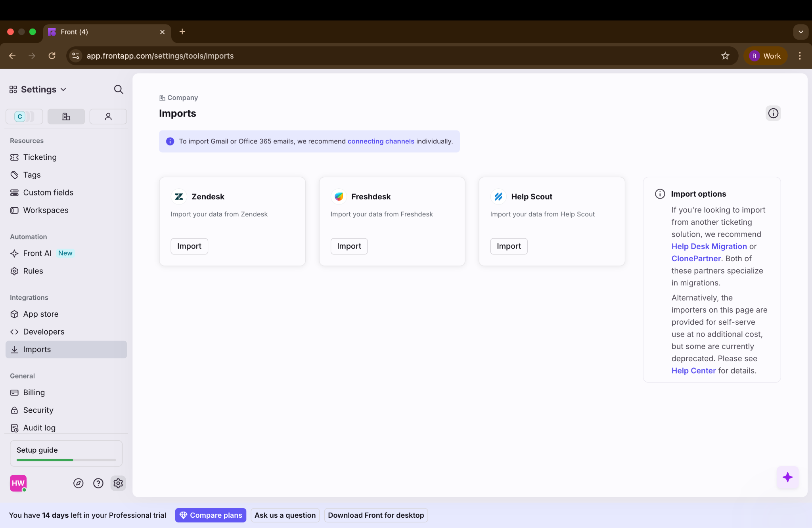The image size is (812, 528).
Task: Click the Help Desk Migration link
Action: pos(709,246)
